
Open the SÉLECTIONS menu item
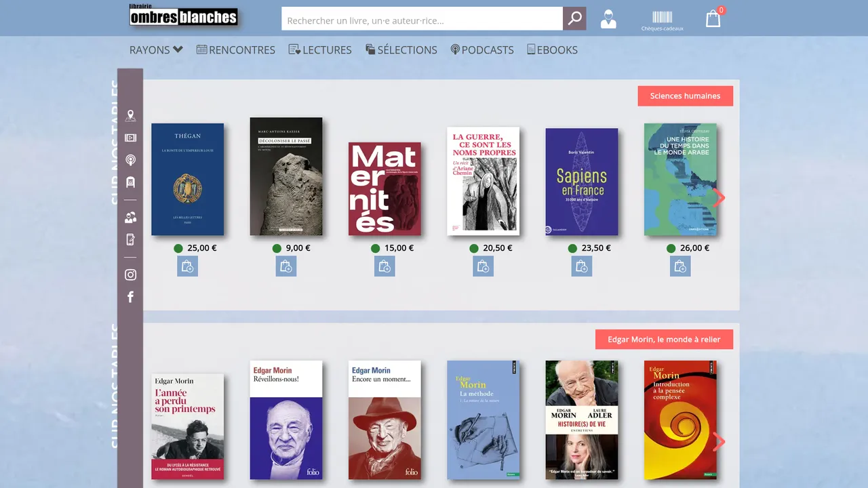click(401, 49)
